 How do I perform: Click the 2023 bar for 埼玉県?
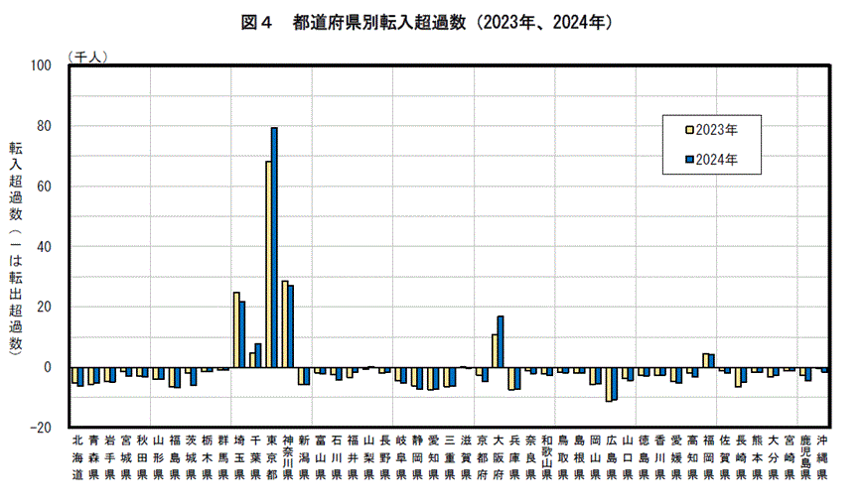click(x=235, y=329)
